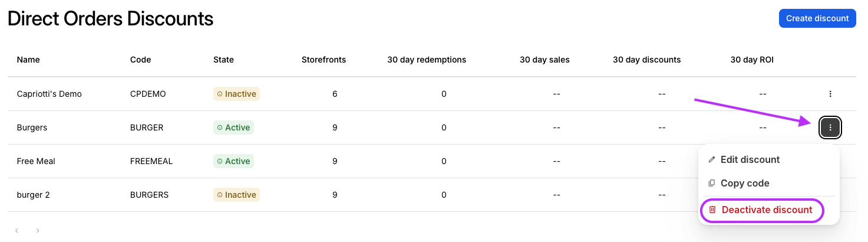Click the trash icon beside Deactivate discount
The width and height of the screenshot is (868, 242).
[712, 210]
